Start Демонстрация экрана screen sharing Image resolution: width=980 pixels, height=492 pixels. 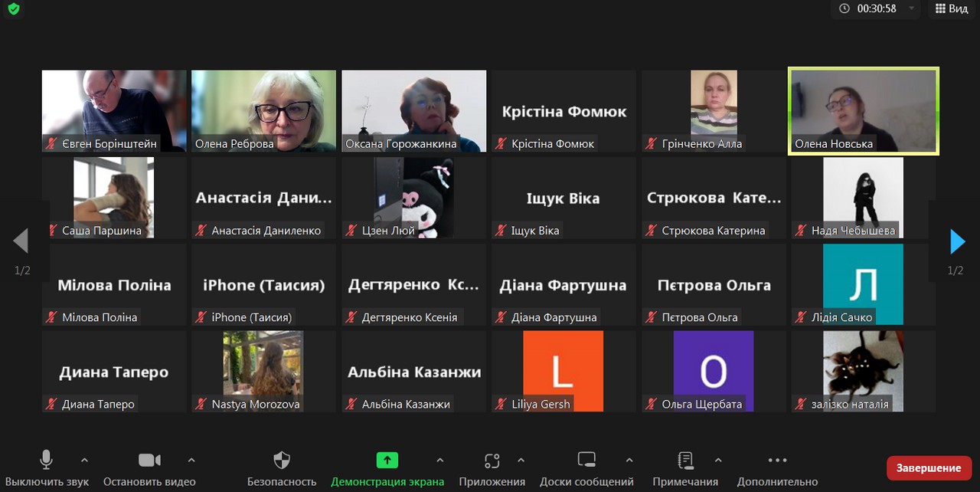click(387, 461)
